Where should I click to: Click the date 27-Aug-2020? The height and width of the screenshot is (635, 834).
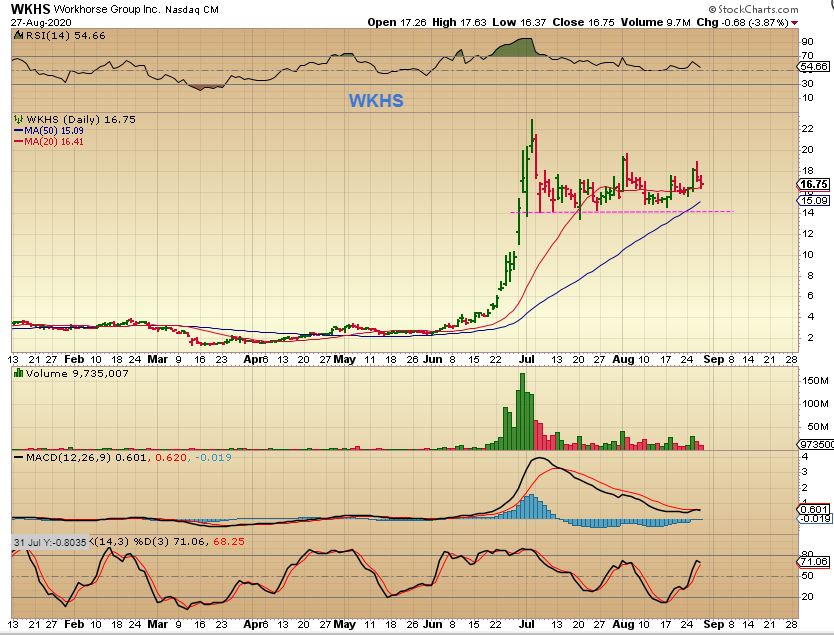click(41, 23)
